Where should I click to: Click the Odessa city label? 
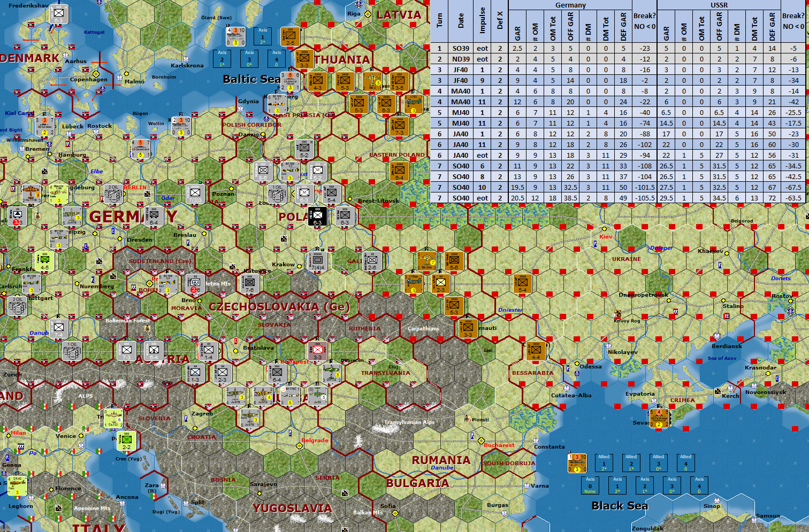(591, 366)
